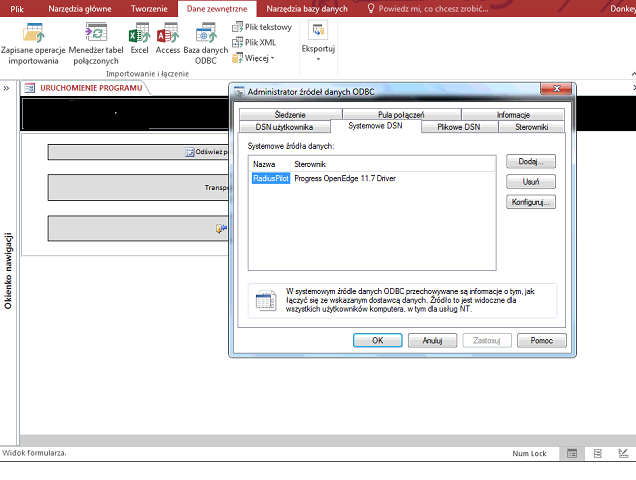
Task: Click the Transp form button
Action: pos(138,187)
